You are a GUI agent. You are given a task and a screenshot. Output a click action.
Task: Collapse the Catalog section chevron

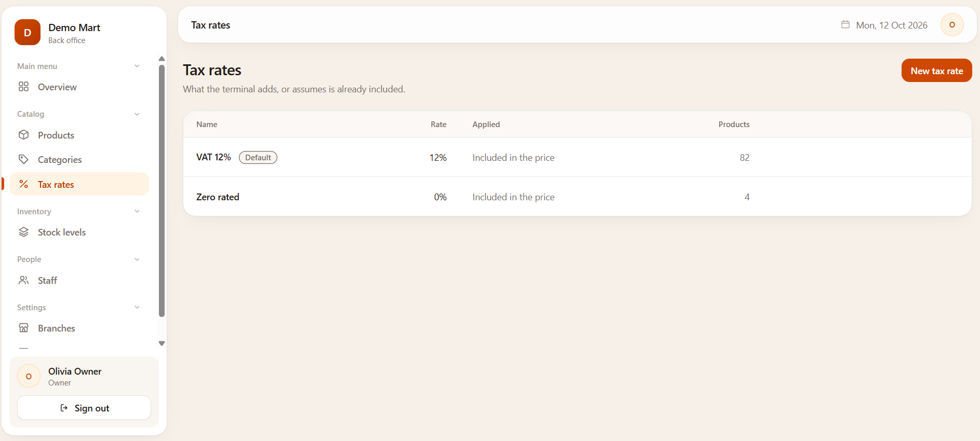click(137, 114)
